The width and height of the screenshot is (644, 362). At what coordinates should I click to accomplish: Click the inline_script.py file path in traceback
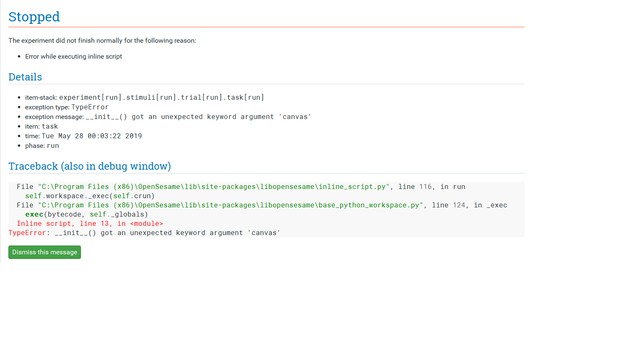pos(214,187)
